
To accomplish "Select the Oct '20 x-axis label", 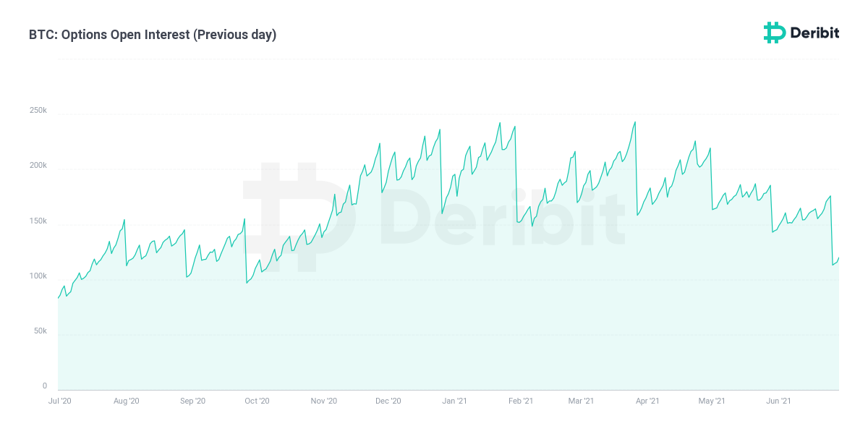I will tap(257, 401).
